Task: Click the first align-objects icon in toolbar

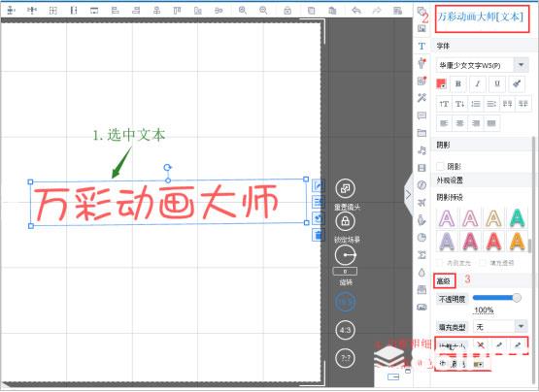Action: [x=11, y=11]
